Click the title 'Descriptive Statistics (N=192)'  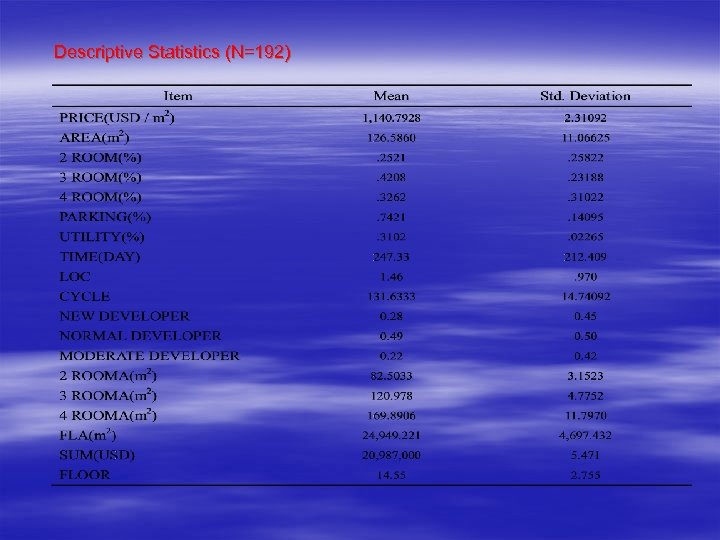point(172,52)
